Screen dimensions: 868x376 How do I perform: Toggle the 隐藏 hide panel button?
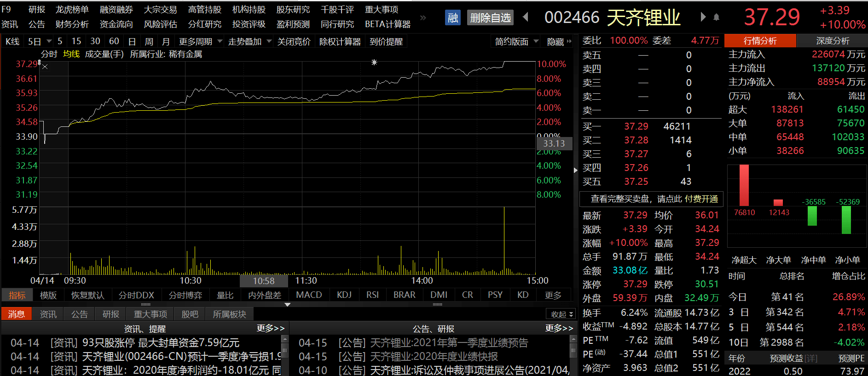coord(559,42)
